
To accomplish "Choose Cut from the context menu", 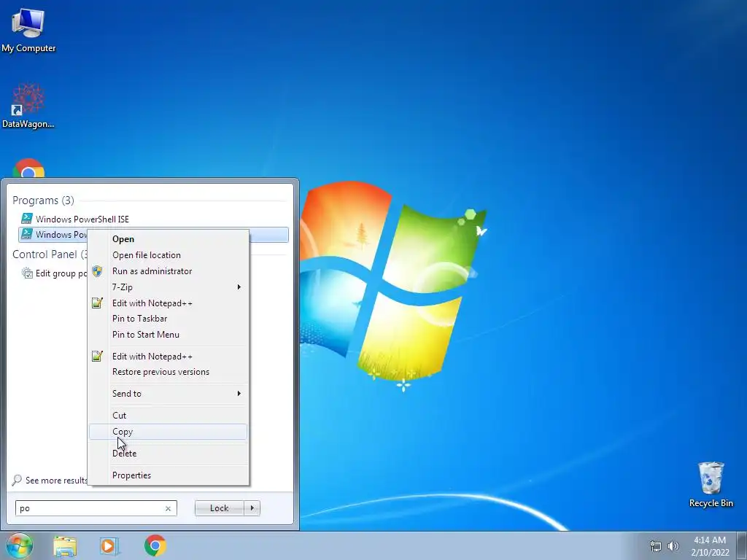I will [x=169, y=415].
